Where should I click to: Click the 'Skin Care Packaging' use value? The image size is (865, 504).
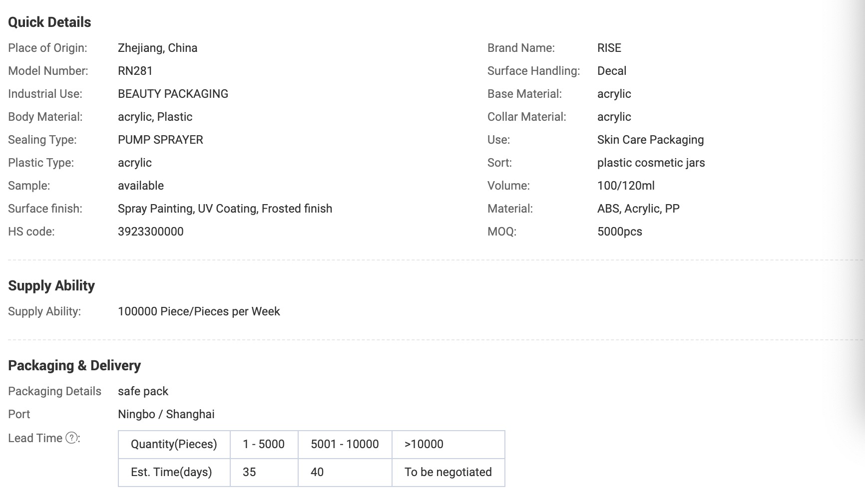tap(650, 140)
